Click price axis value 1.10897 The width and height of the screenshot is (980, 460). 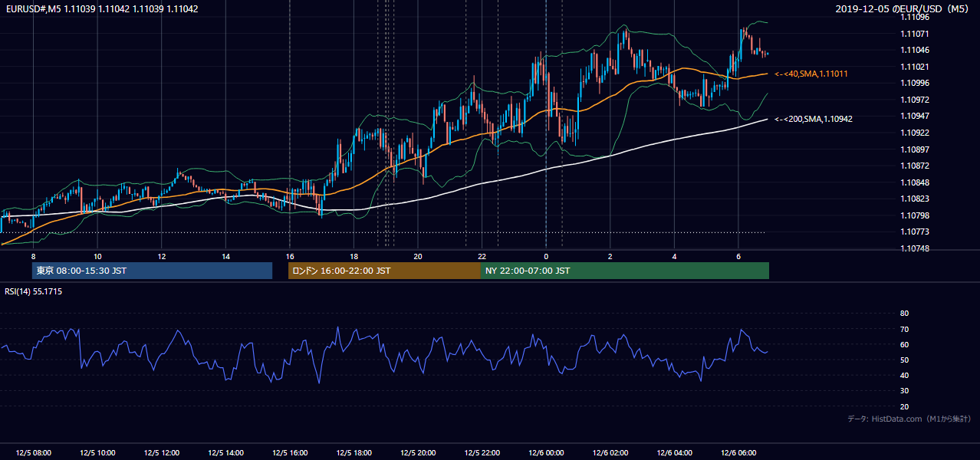(915, 149)
